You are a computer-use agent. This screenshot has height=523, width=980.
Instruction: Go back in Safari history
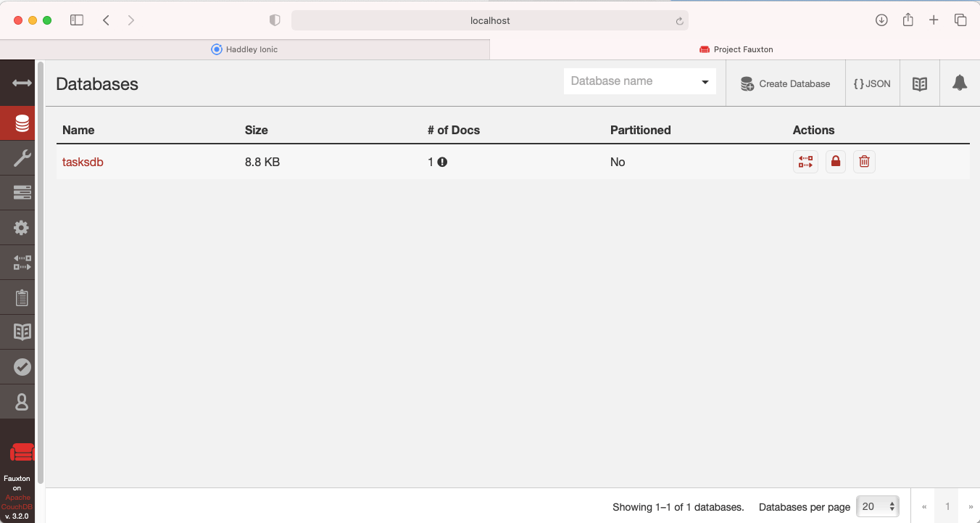(107, 20)
